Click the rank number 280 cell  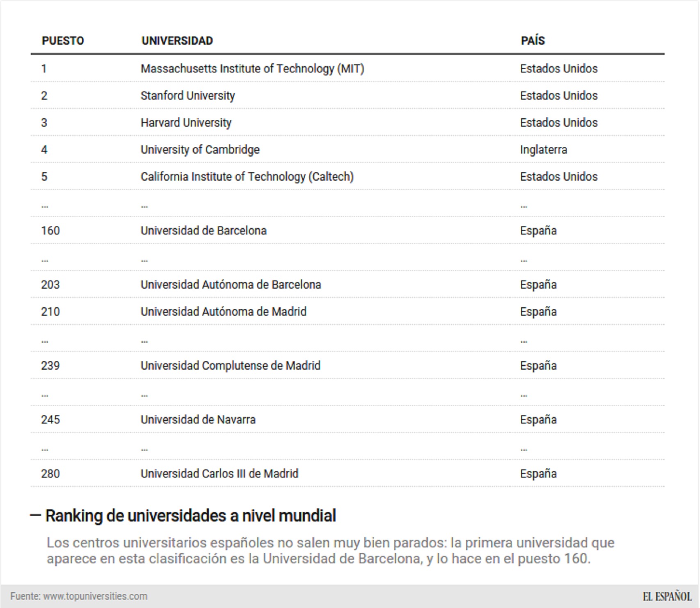click(x=50, y=474)
